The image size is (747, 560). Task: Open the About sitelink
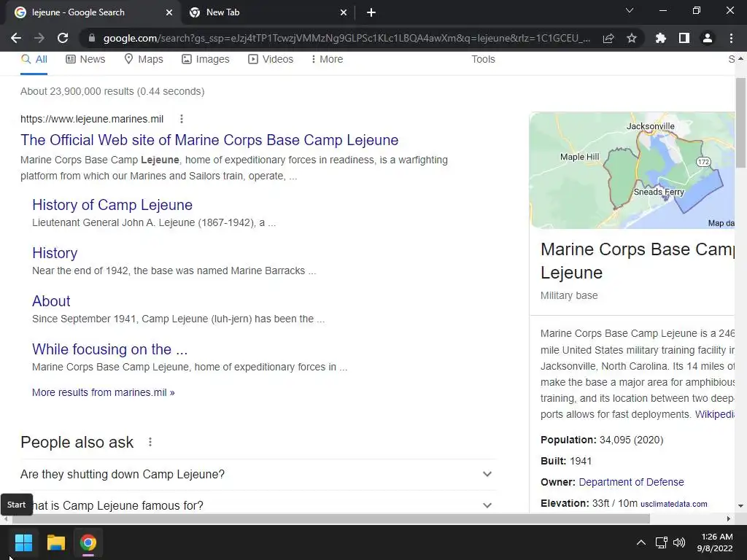[x=51, y=301]
